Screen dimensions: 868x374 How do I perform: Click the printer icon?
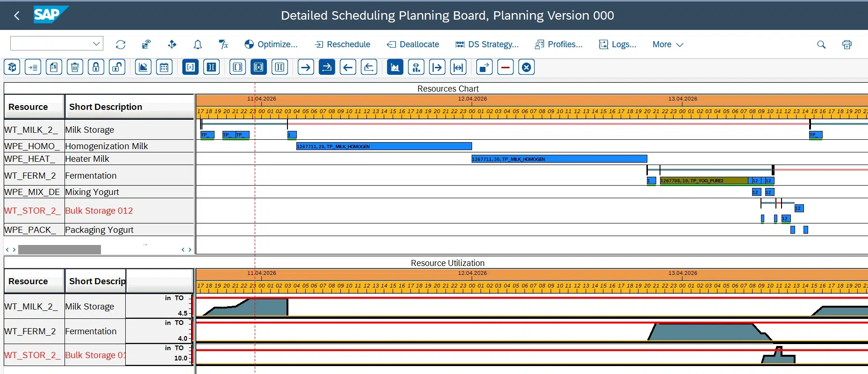(x=847, y=44)
